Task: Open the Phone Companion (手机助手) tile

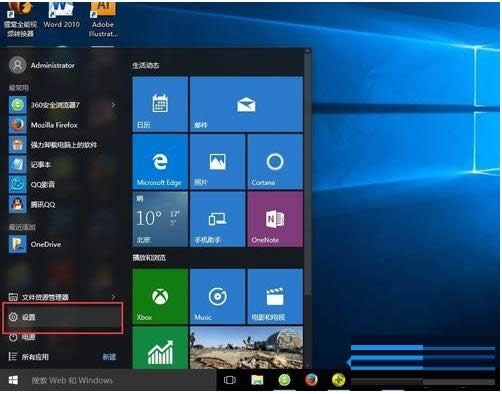Action: [217, 219]
